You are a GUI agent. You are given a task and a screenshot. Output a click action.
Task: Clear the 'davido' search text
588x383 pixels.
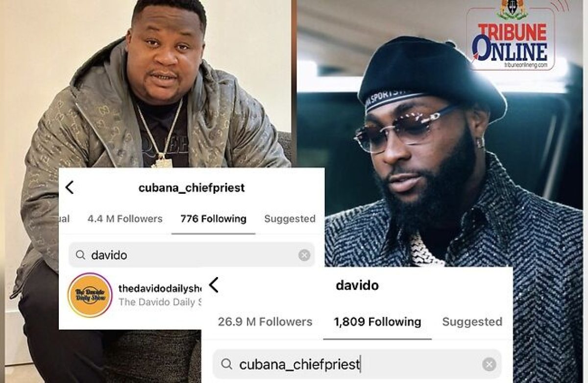click(x=304, y=255)
